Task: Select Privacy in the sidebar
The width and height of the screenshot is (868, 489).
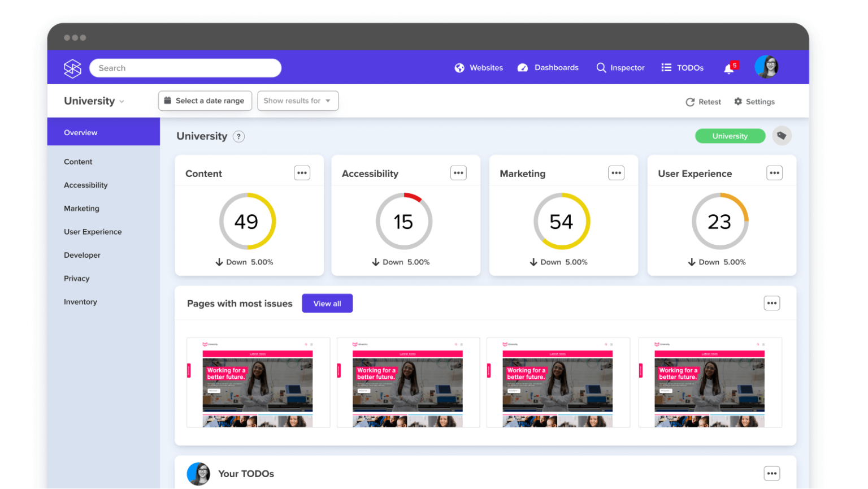Action: click(77, 278)
